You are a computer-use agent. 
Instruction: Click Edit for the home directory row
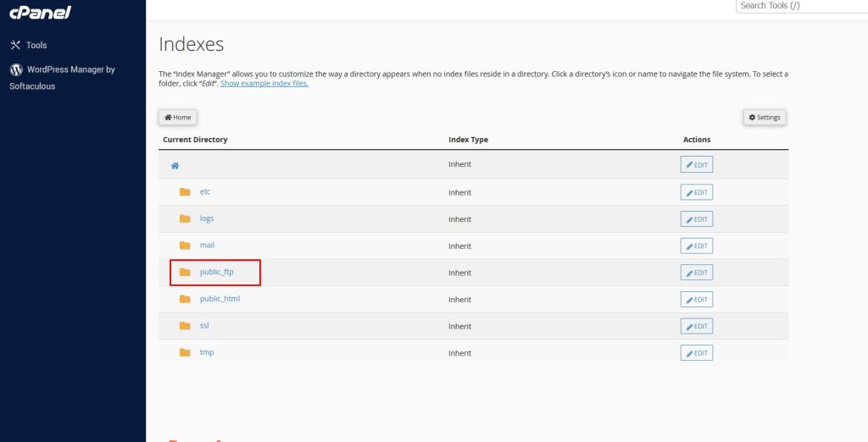click(696, 165)
